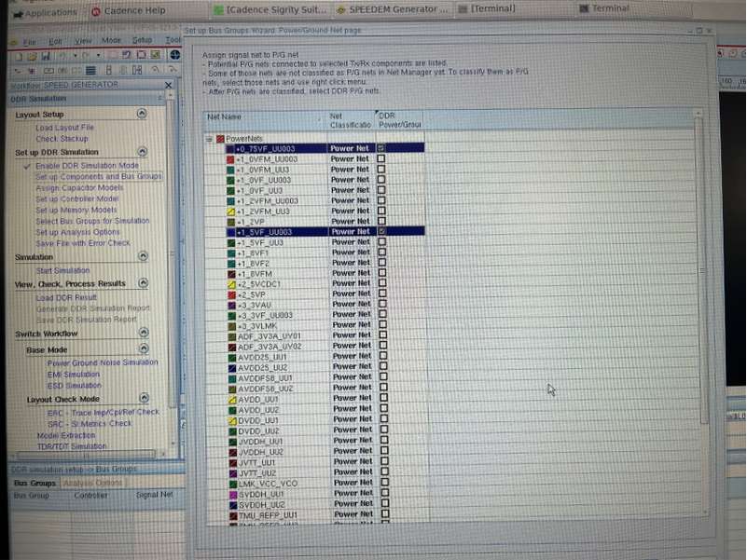Close the Workflow panel with the X icon
Screen dimensions: 747x560
pyautogui.click(x=169, y=85)
